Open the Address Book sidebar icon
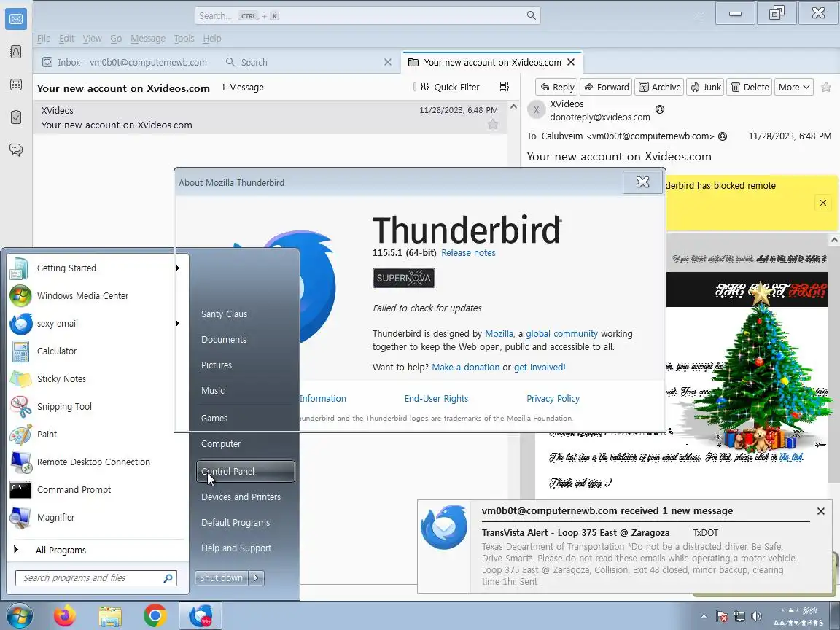 16,52
